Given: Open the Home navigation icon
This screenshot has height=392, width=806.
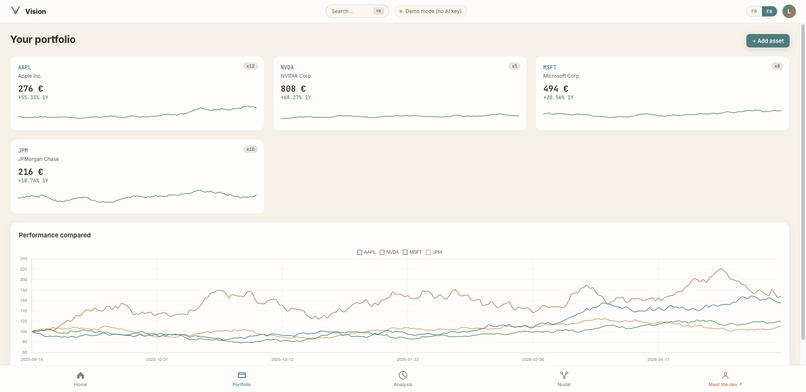Looking at the screenshot, I should coord(80,376).
